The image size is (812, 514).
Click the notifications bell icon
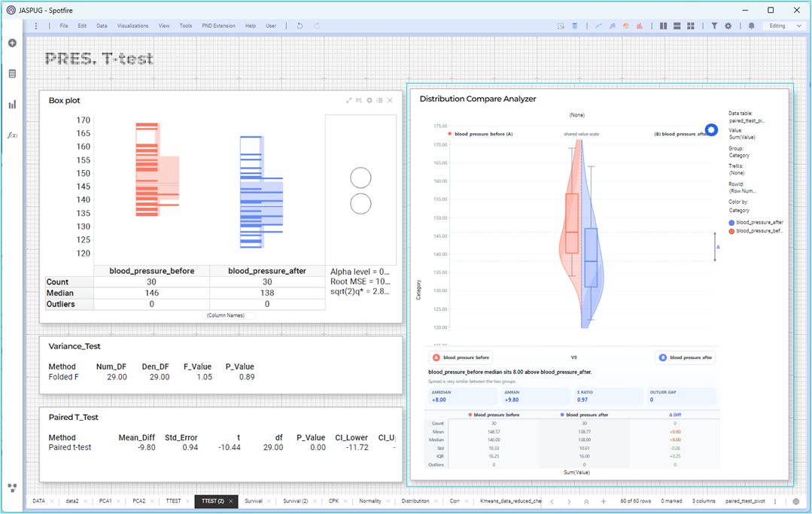pyautogui.click(x=751, y=26)
